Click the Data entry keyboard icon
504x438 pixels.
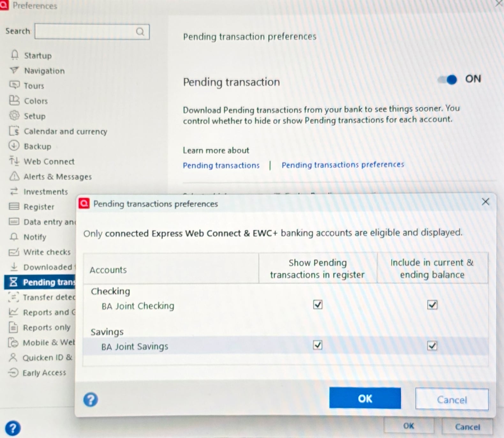coord(14,221)
